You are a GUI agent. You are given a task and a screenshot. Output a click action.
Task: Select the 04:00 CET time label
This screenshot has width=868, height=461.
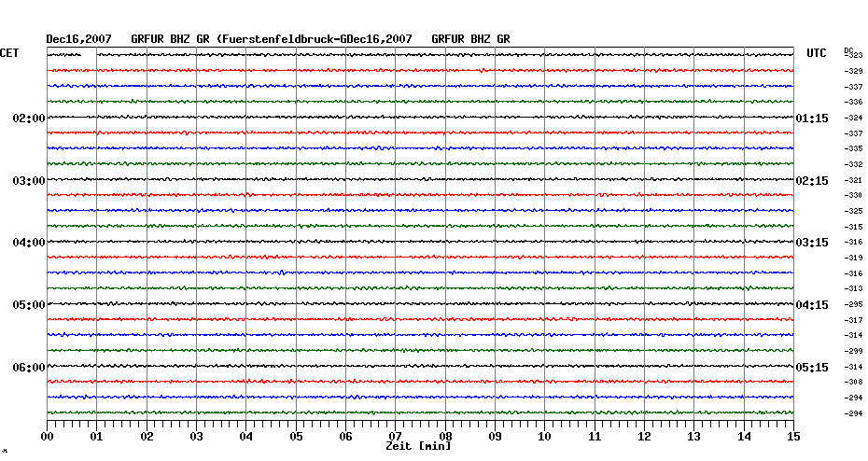(x=29, y=243)
